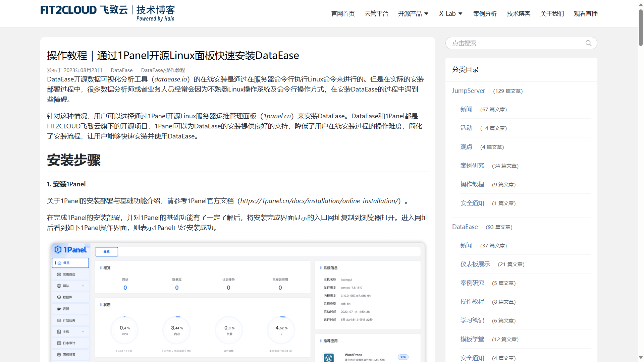
Task: Open JumpServer 安全通知 (1 篇文章)
Action: (x=472, y=203)
